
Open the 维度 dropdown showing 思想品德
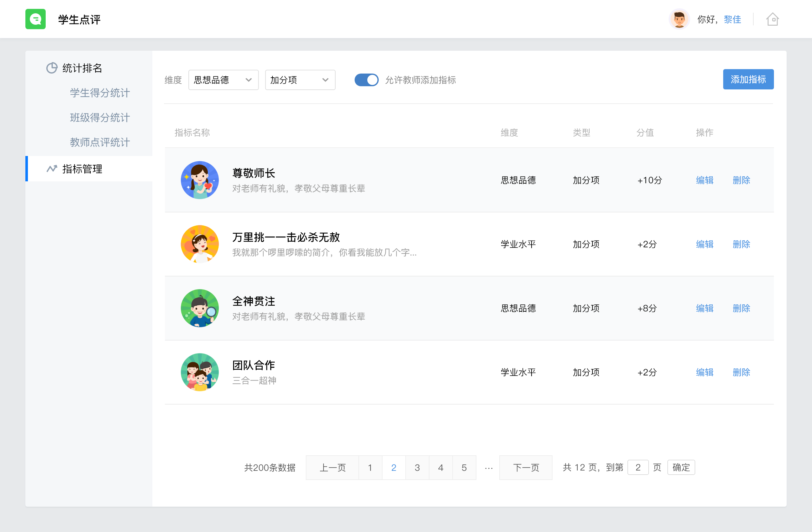point(223,80)
